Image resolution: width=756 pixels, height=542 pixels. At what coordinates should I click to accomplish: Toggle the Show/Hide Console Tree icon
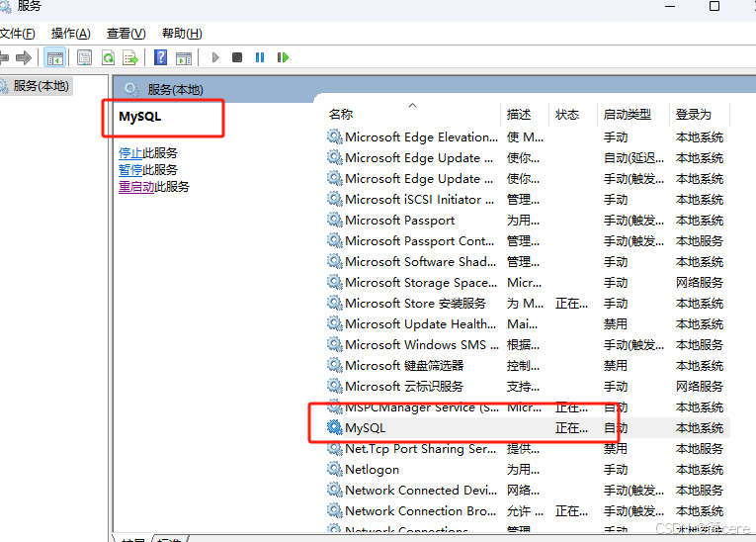tap(54, 58)
